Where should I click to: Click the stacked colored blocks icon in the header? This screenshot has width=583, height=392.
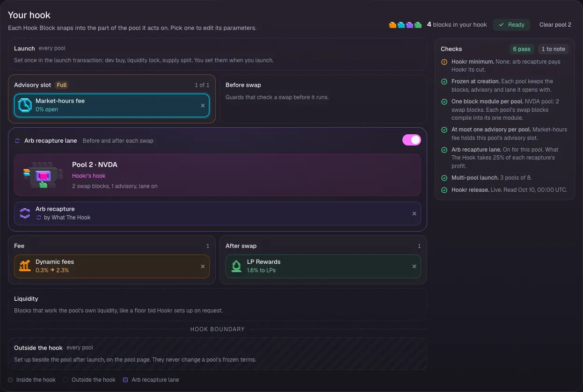tap(406, 25)
